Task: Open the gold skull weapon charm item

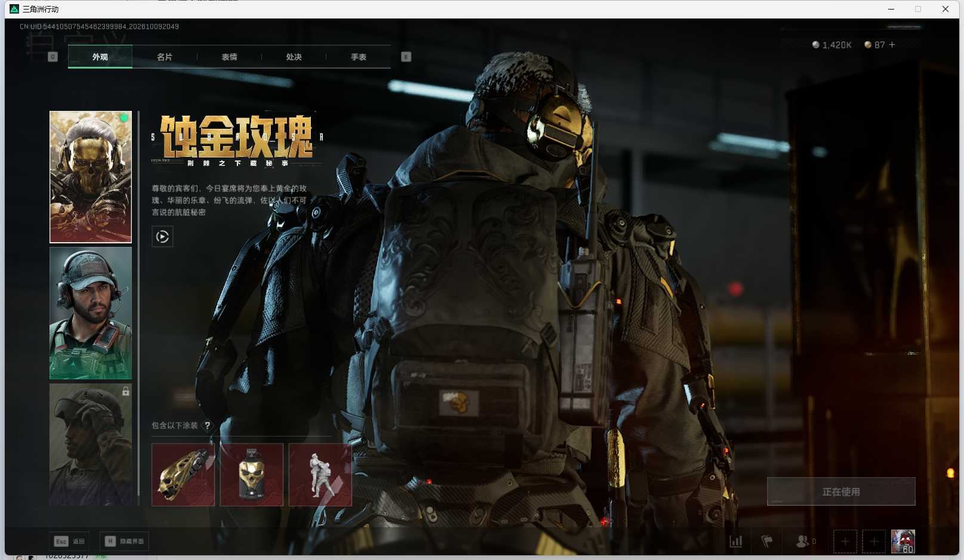Action: pos(183,475)
